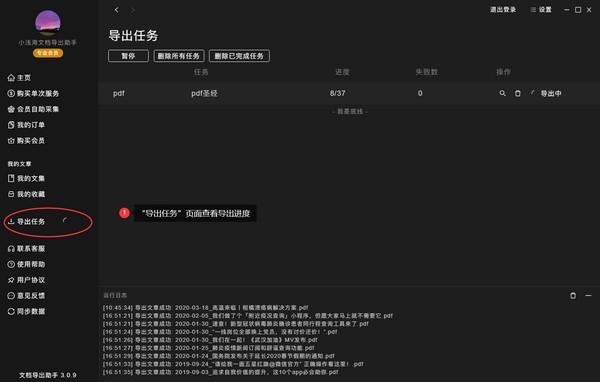
Task: Click the 进度 column header
Action: pyautogui.click(x=342, y=72)
